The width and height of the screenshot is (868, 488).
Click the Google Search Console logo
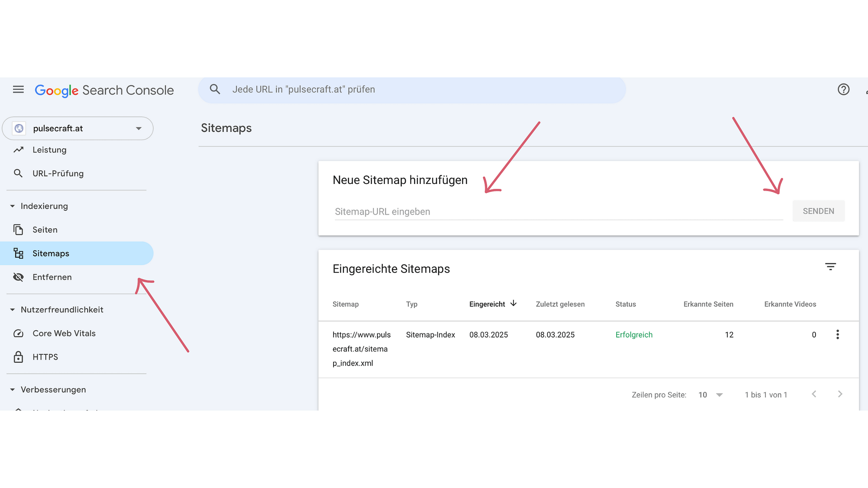pos(104,90)
